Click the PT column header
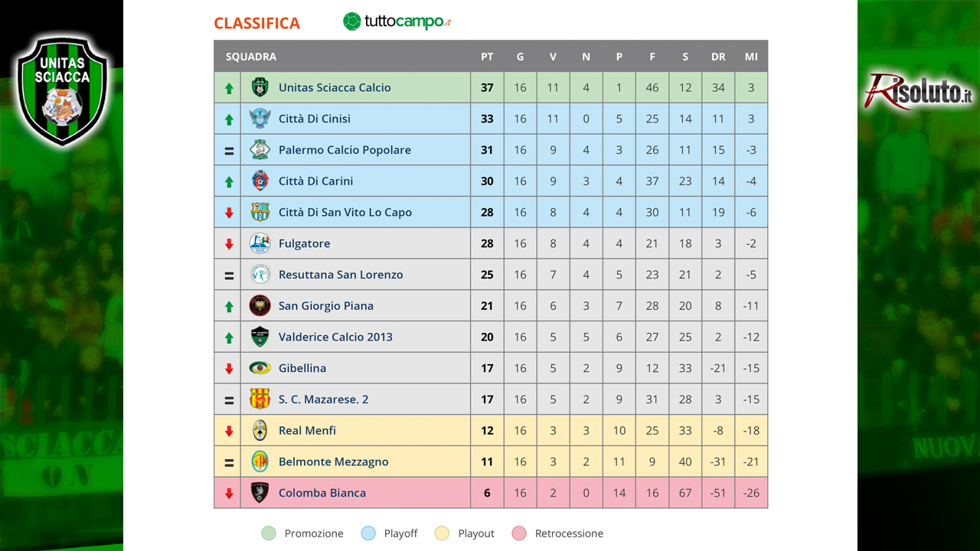The image size is (980, 551). (487, 57)
